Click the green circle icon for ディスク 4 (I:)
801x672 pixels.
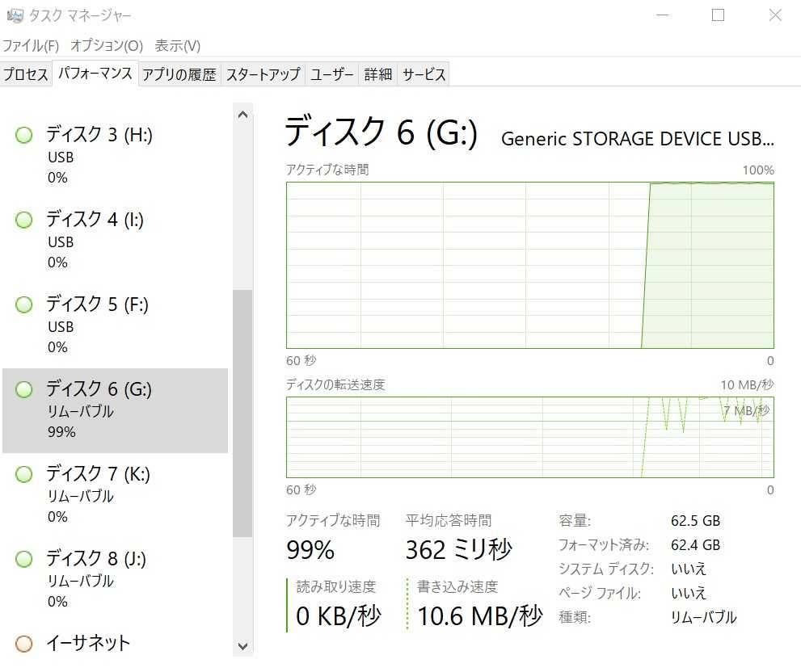24,220
